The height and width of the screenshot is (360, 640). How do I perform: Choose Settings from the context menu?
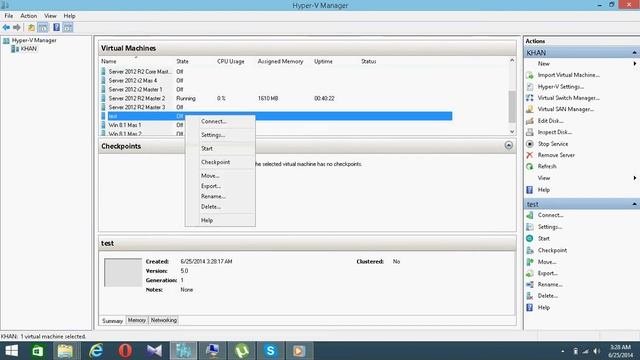click(220, 135)
